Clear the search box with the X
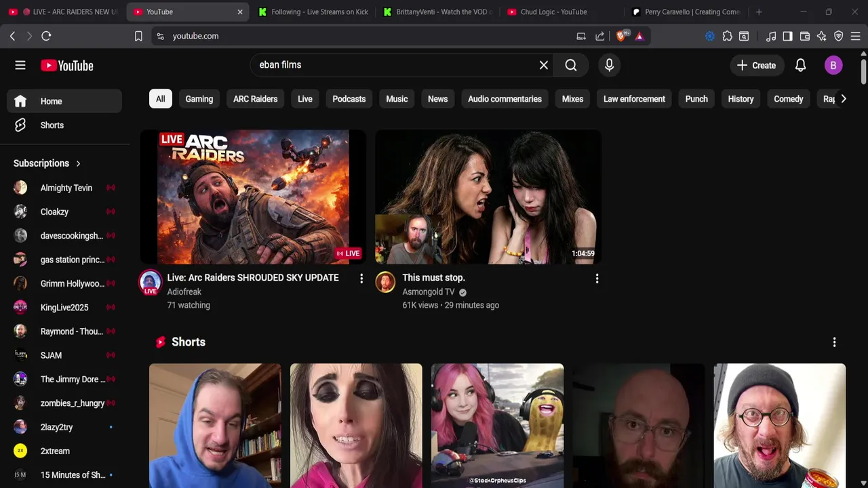This screenshot has height=488, width=868. (544, 65)
